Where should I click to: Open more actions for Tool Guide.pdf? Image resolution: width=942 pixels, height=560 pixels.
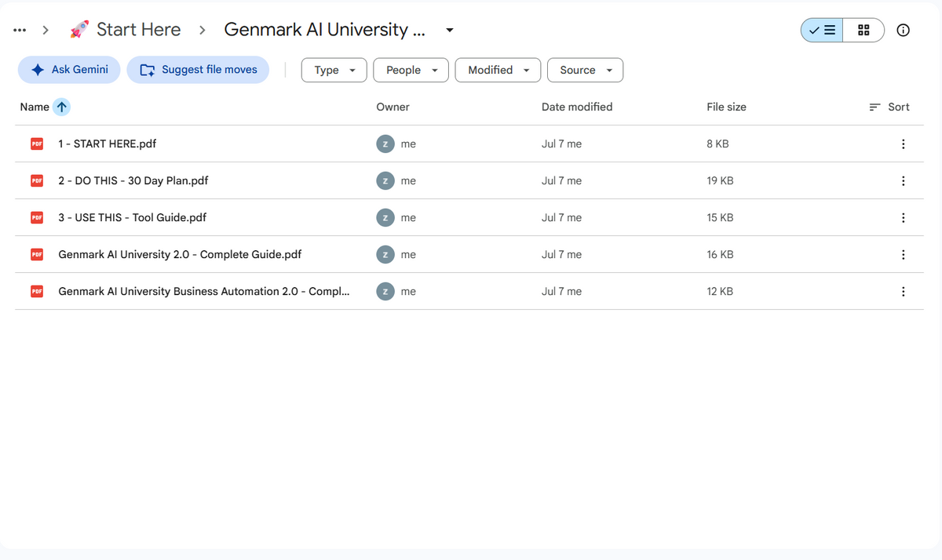pyautogui.click(x=904, y=218)
